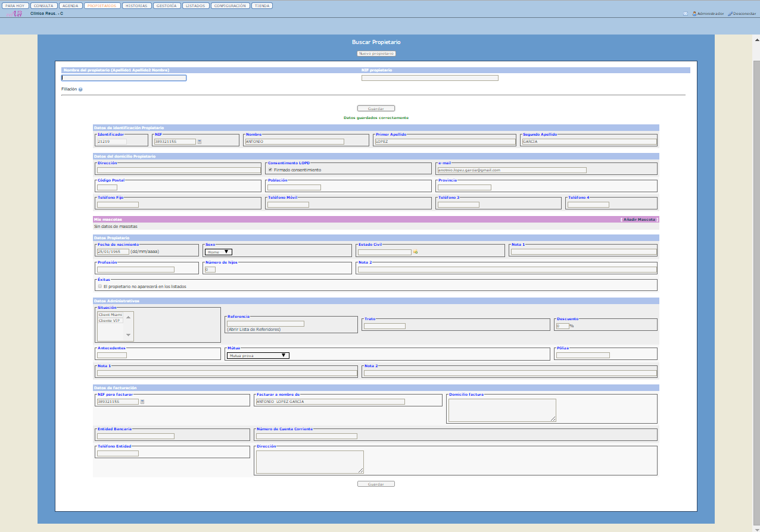Select Cliente VIP in the Situación list
760x532 pixels.
110,320
